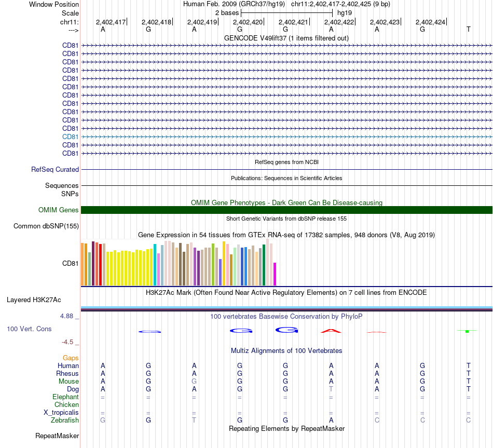Click the 2,402,417 ruler position
This screenshot has width=493, height=448.
click(111, 22)
